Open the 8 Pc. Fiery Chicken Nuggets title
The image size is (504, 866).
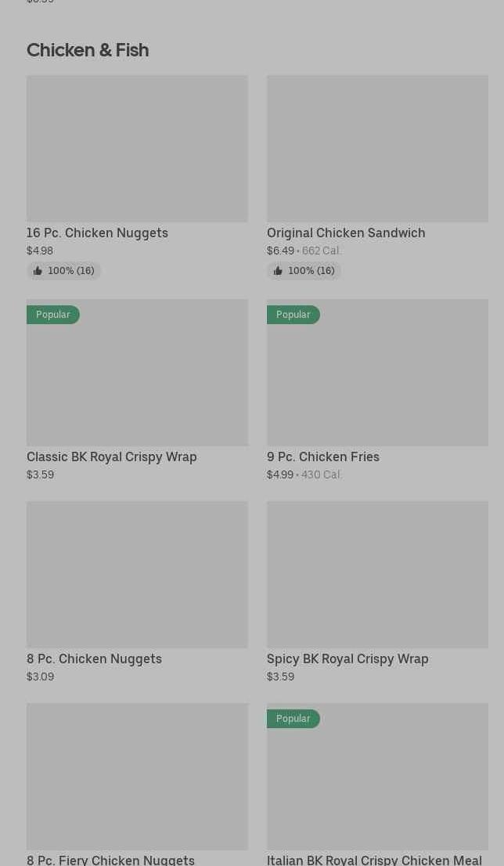pos(110,859)
